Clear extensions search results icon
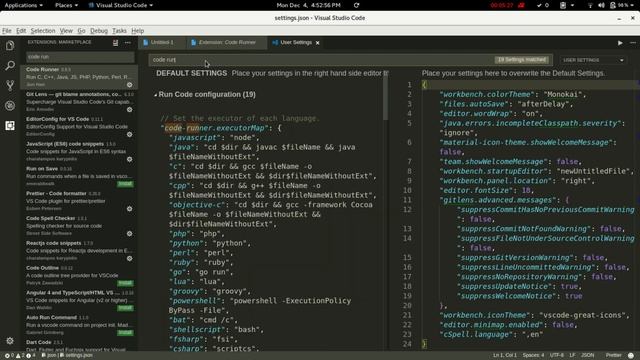Viewport: 640px width, 360px height. coord(116,42)
